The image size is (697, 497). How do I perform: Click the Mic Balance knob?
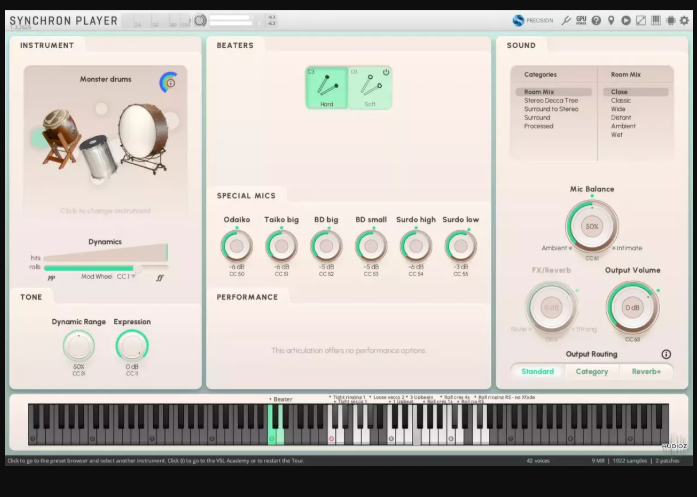(x=592, y=226)
